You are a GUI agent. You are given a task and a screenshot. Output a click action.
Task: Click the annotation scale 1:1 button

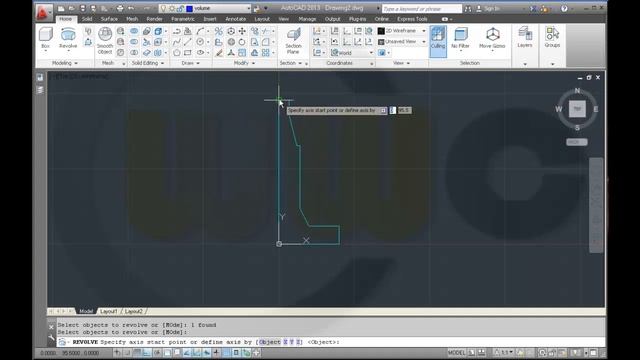(505, 353)
